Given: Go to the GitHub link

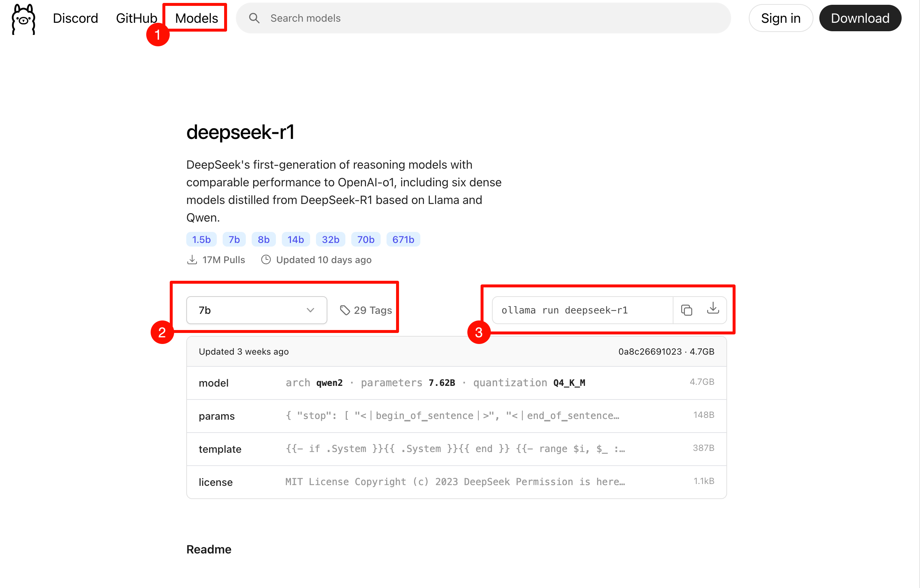Looking at the screenshot, I should [136, 18].
